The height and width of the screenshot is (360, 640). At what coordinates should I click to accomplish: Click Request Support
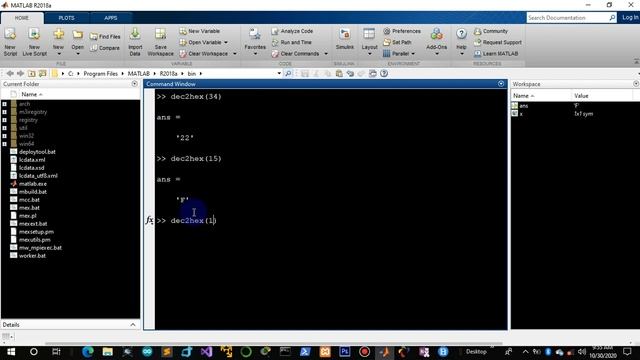[498, 42]
